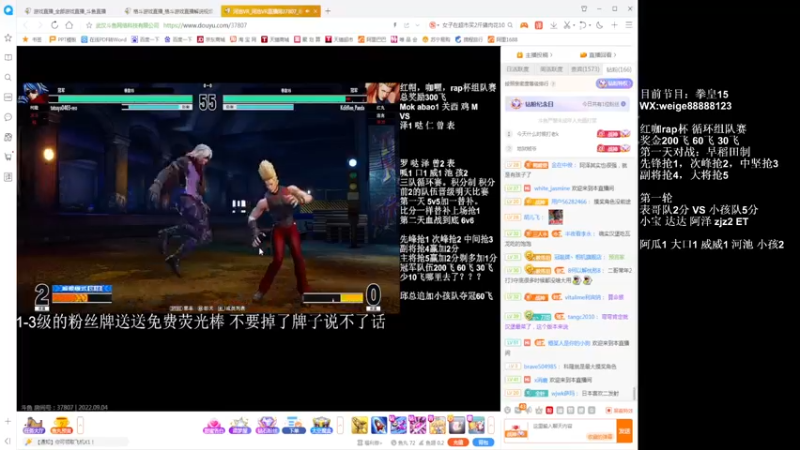Toggle night mode moon icon
This screenshot has height=450, width=800.
599,25
